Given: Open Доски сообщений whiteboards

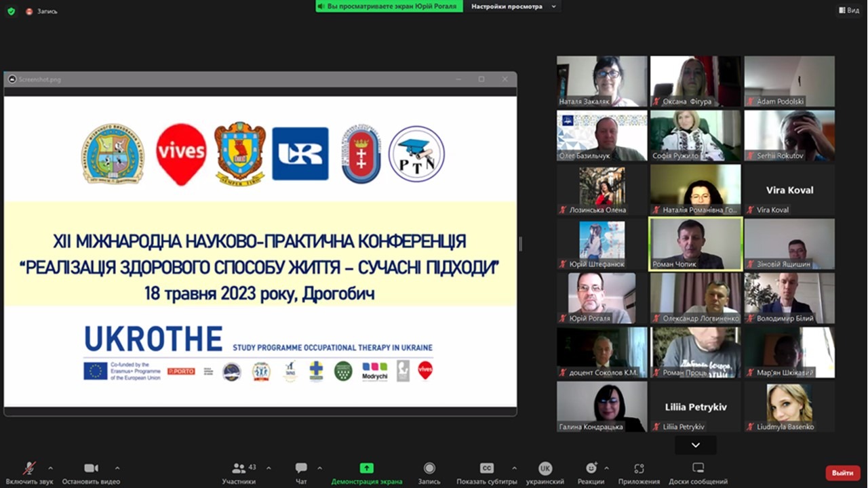Looking at the screenshot, I should tap(698, 468).
